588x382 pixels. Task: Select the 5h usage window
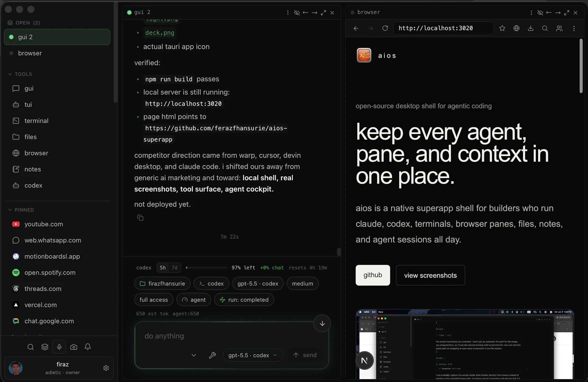[x=163, y=268]
